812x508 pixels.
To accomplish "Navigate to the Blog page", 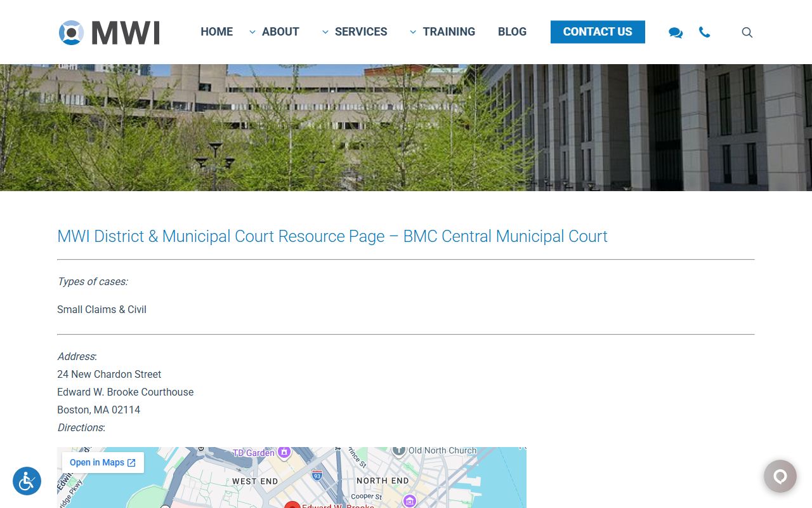I will [x=512, y=32].
